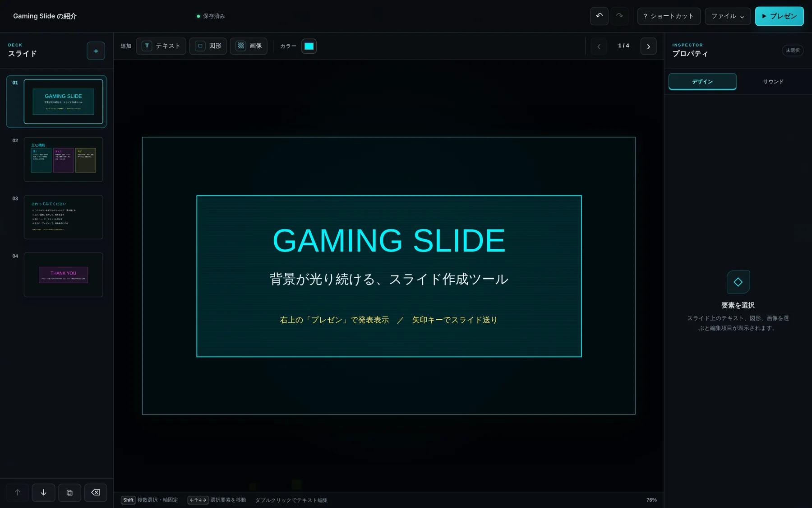Click the diamond 要素を選択 icon
This screenshot has height=508, width=812.
coord(738,282)
